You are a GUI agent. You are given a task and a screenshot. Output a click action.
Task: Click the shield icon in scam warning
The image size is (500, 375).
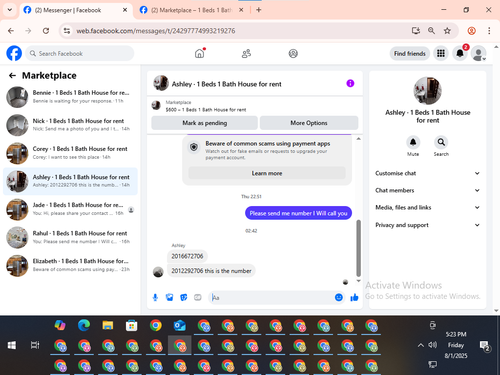(x=194, y=147)
